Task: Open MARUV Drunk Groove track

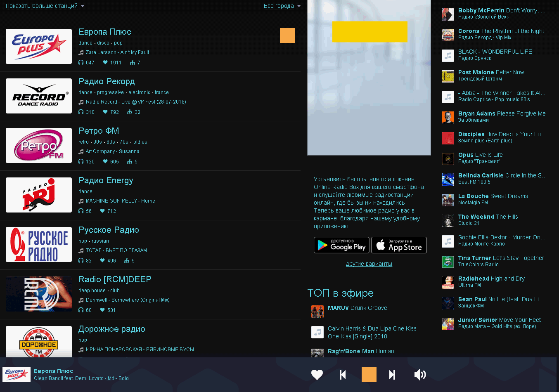Action: click(x=358, y=308)
